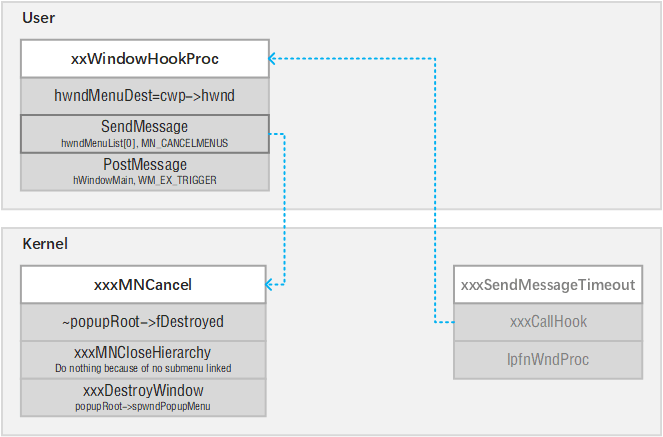Screen dimensions: 663x437
Task: Select the SendMessage title text
Action: pyautogui.click(x=144, y=127)
